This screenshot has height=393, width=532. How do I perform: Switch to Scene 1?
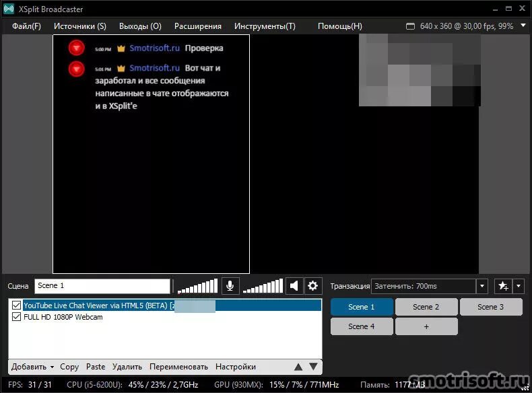pos(362,307)
